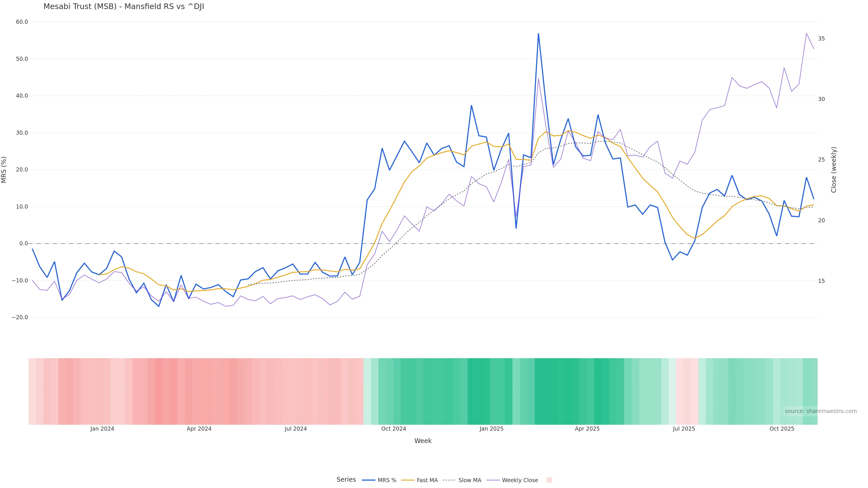Image resolution: width=868 pixels, height=488 pixels.
Task: Select the Jan 2025 x-axis label
Action: point(491,429)
